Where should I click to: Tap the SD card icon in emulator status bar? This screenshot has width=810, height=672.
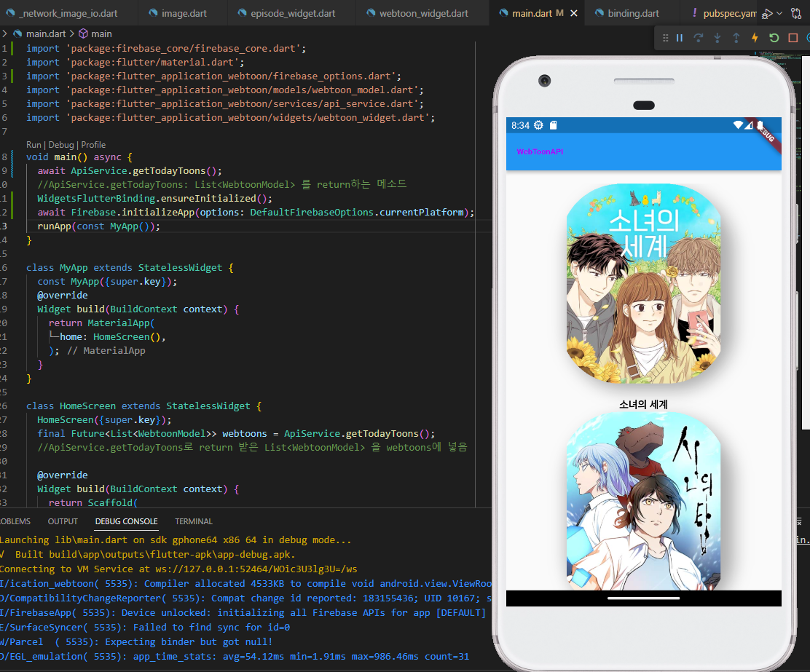(x=554, y=125)
